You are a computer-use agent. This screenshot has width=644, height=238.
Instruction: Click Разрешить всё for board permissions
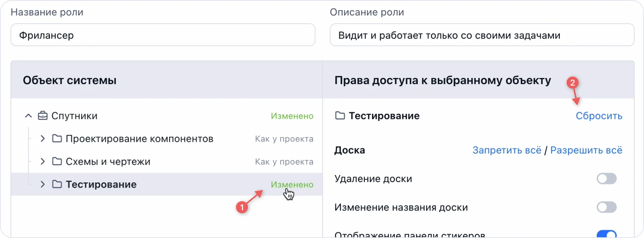tap(586, 150)
